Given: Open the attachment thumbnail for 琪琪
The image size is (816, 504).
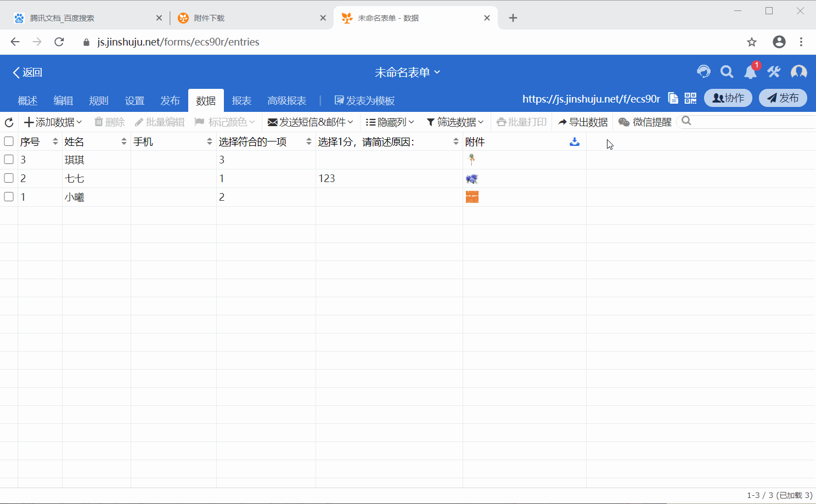Looking at the screenshot, I should tap(471, 160).
